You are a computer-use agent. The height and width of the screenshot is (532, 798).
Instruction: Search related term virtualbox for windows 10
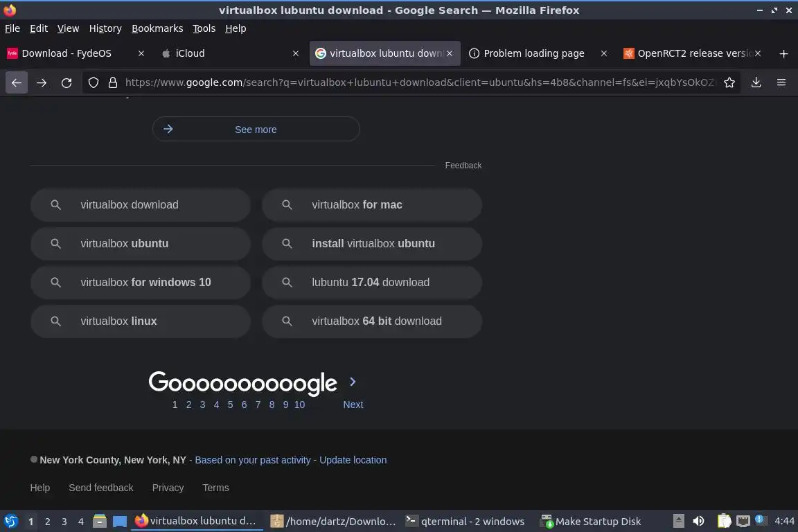141,282
